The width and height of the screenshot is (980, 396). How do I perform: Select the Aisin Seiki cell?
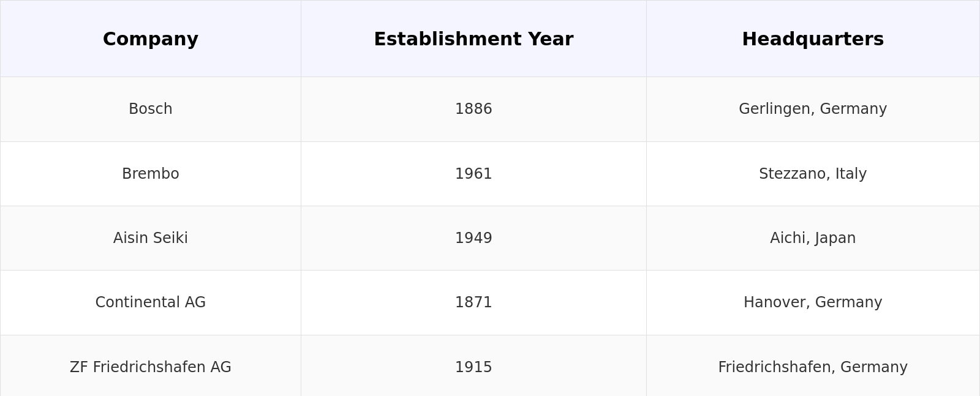tap(151, 238)
